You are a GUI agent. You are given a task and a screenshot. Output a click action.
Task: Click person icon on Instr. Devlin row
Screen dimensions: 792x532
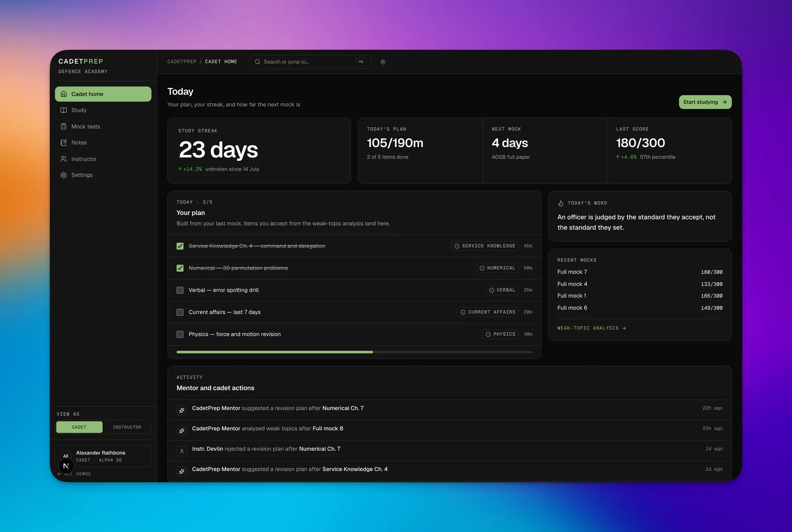(182, 451)
